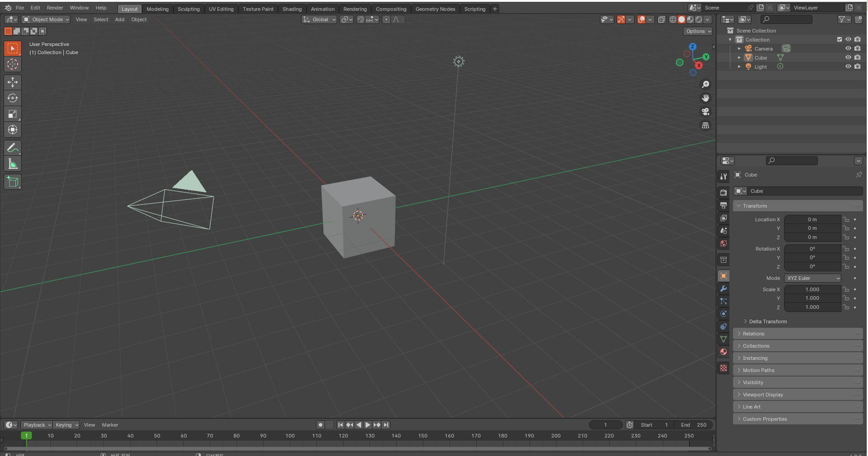Click the Rotation Y value field

click(812, 257)
